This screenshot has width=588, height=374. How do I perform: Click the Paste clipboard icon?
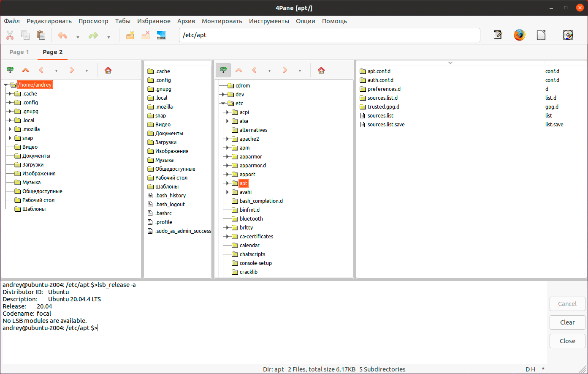41,35
